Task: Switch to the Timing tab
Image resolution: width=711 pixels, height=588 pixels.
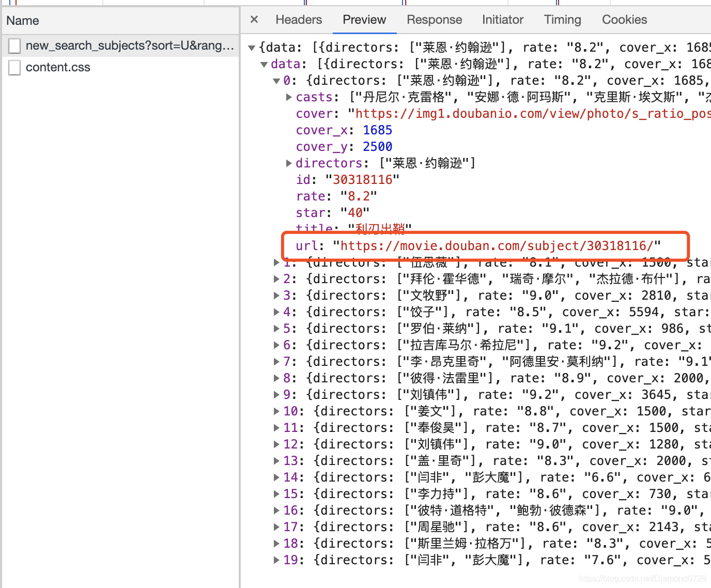Action: click(x=562, y=20)
